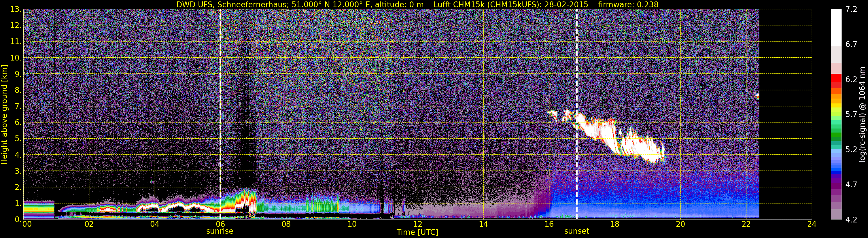Click the colorbar tick value "6.7"
Image resolution: width=868 pixels, height=238 pixels.
(851, 44)
